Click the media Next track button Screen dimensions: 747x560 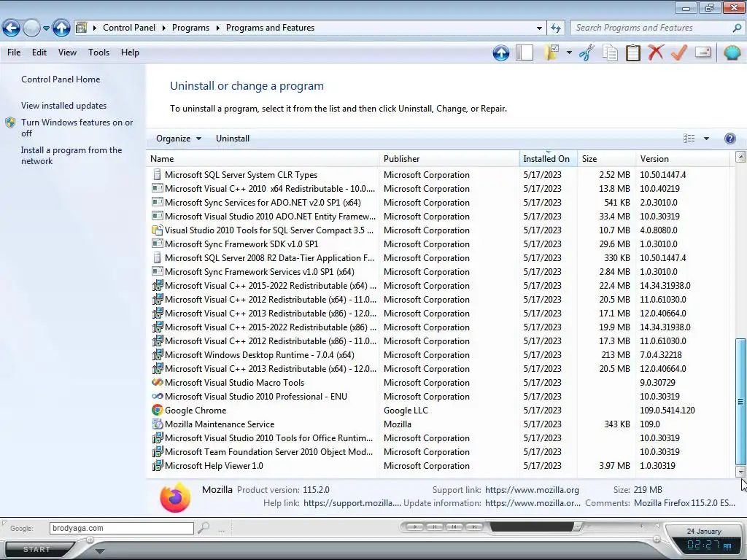click(x=474, y=526)
